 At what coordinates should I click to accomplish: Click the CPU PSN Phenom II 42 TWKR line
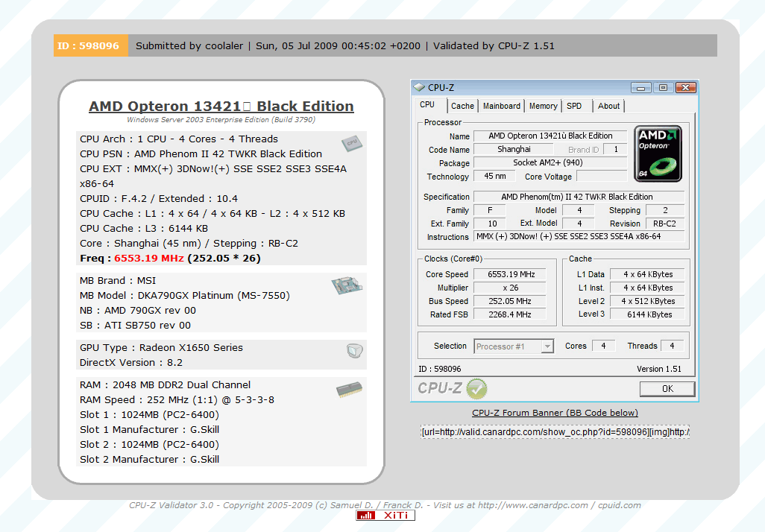[201, 154]
